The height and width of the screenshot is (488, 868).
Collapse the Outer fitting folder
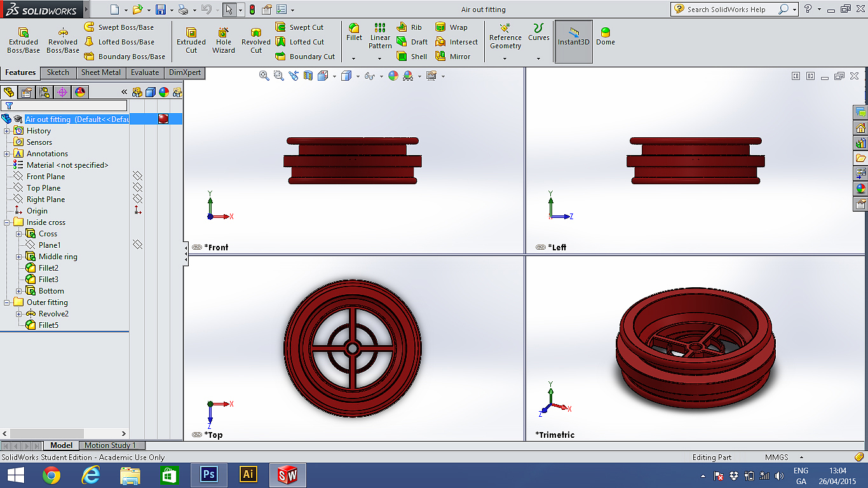[7, 302]
